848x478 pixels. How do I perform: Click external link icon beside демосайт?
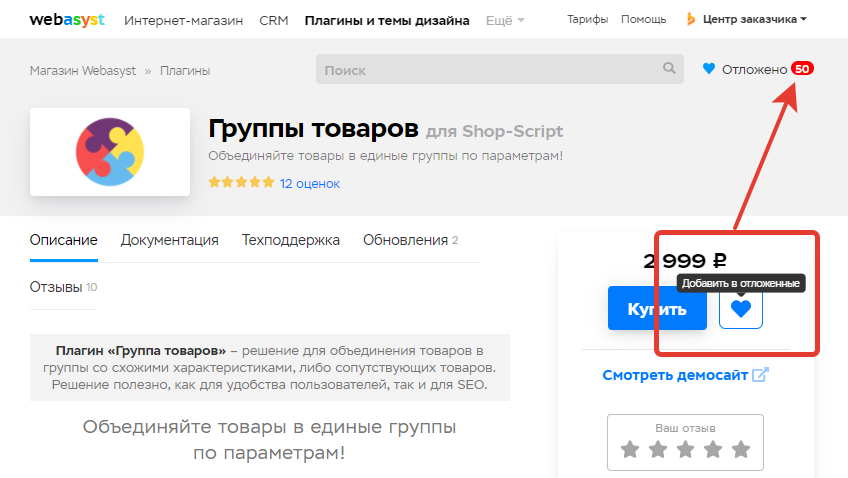click(x=760, y=374)
